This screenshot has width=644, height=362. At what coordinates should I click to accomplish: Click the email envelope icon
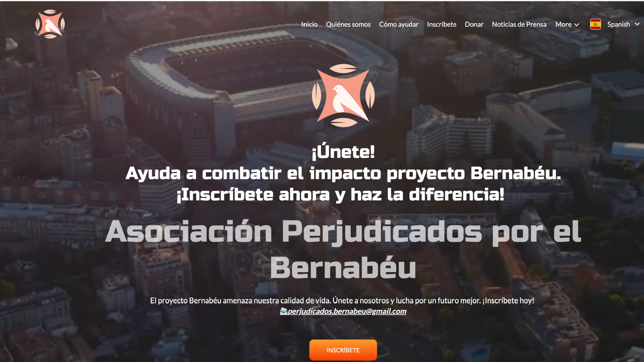(283, 311)
